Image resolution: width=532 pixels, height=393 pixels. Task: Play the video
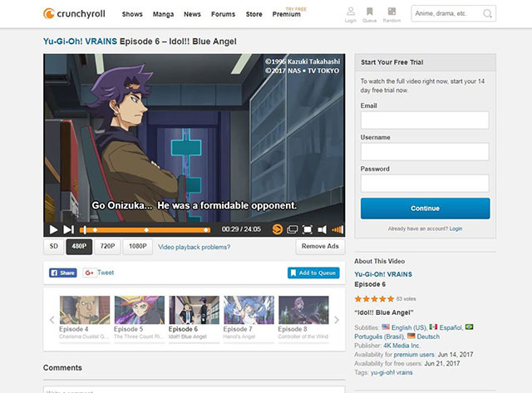pos(53,229)
